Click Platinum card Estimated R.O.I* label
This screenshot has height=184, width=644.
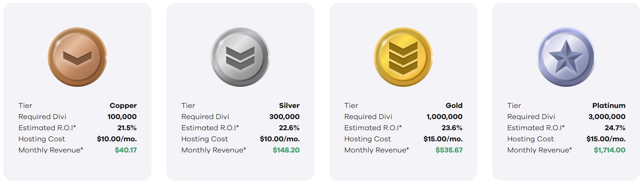click(x=536, y=128)
